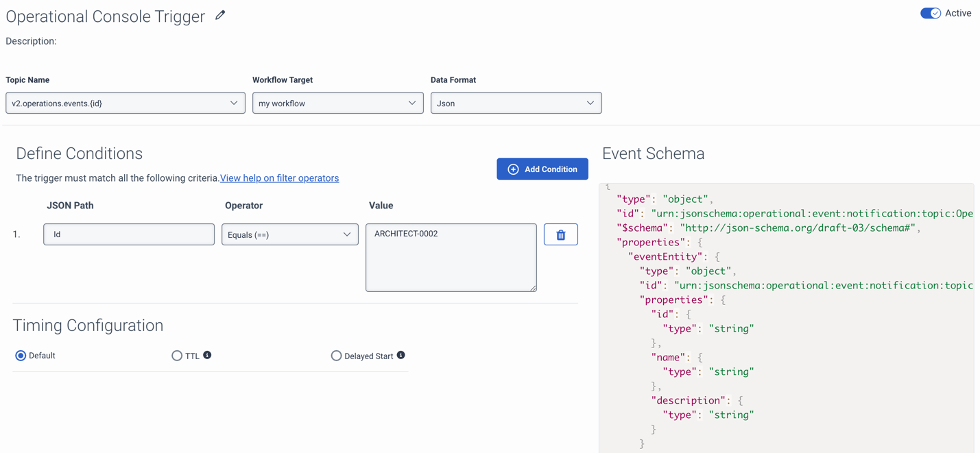This screenshot has width=980, height=453.
Task: Click the info icon next to TTL
Action: (x=207, y=355)
